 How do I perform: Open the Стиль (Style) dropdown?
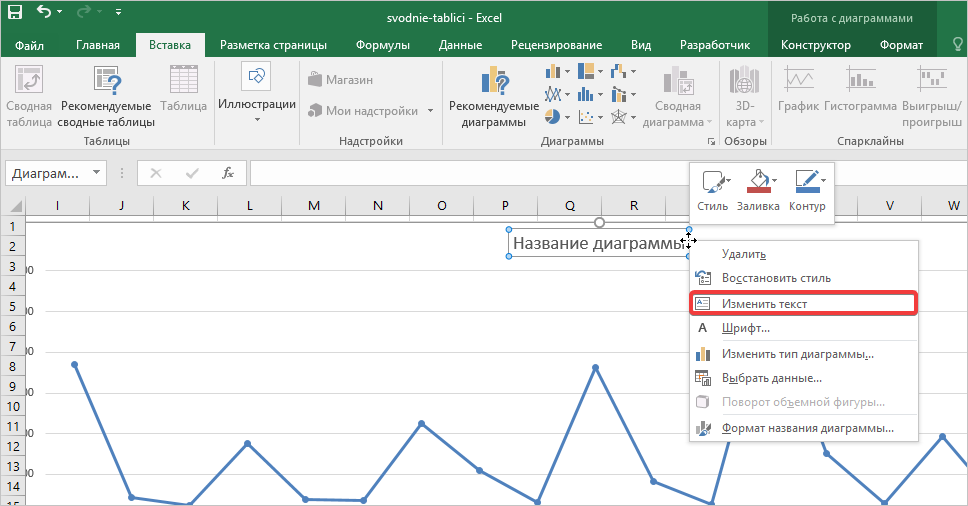tap(713, 188)
